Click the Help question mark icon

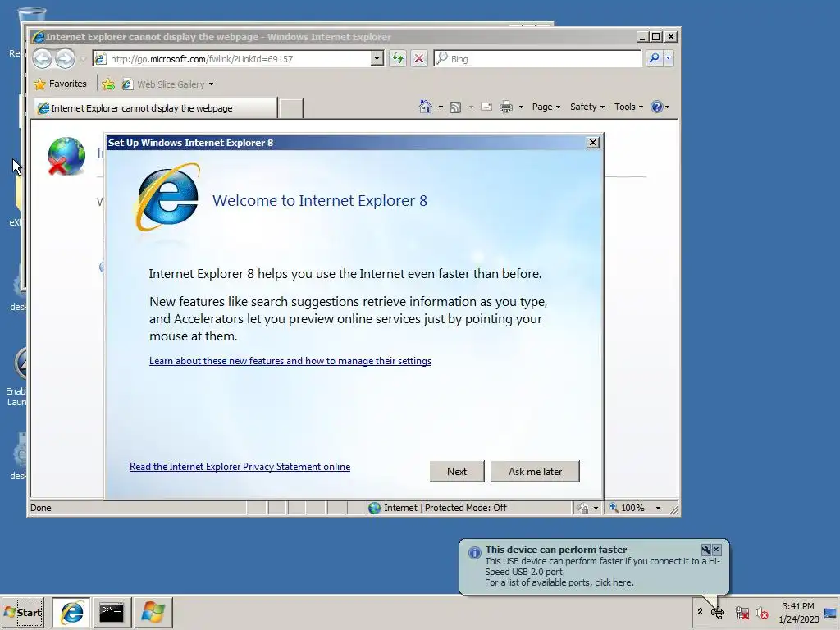coord(656,107)
